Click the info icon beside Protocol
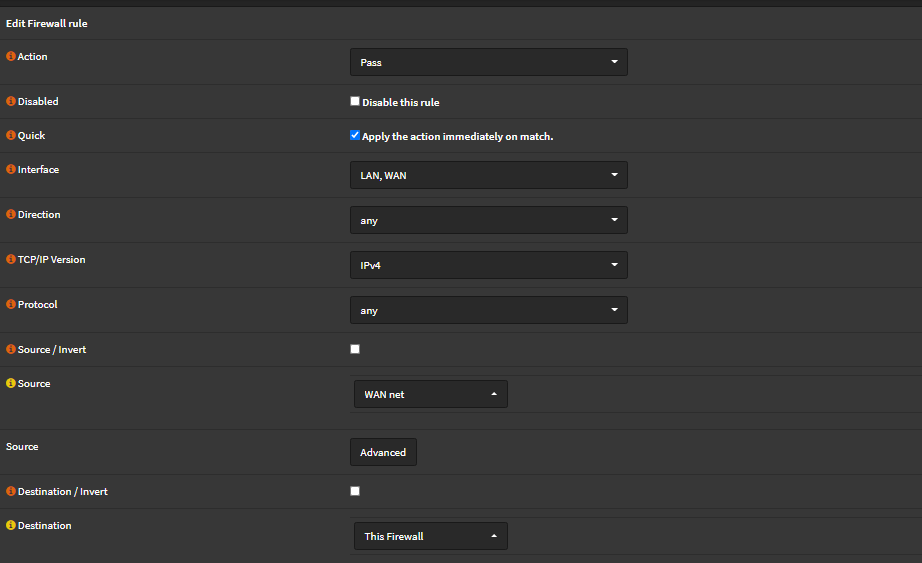Image resolution: width=922 pixels, height=563 pixels. [x=11, y=305]
